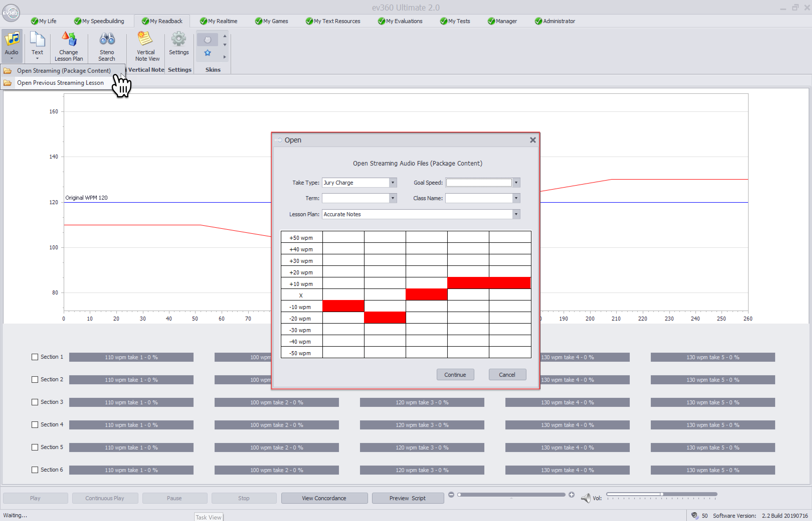The width and height of the screenshot is (812, 521).
Task: Expand the Take Type dropdown
Action: (x=393, y=183)
